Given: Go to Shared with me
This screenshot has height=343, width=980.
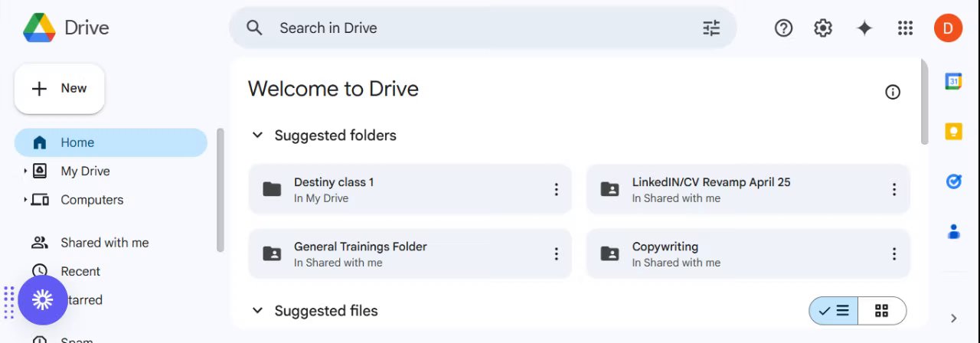Looking at the screenshot, I should pyautogui.click(x=104, y=243).
